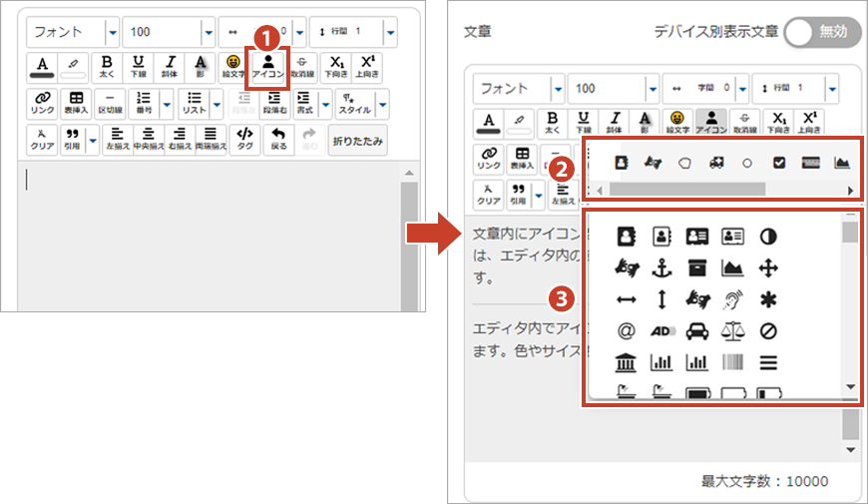Select the balance scale icon

[x=732, y=330]
